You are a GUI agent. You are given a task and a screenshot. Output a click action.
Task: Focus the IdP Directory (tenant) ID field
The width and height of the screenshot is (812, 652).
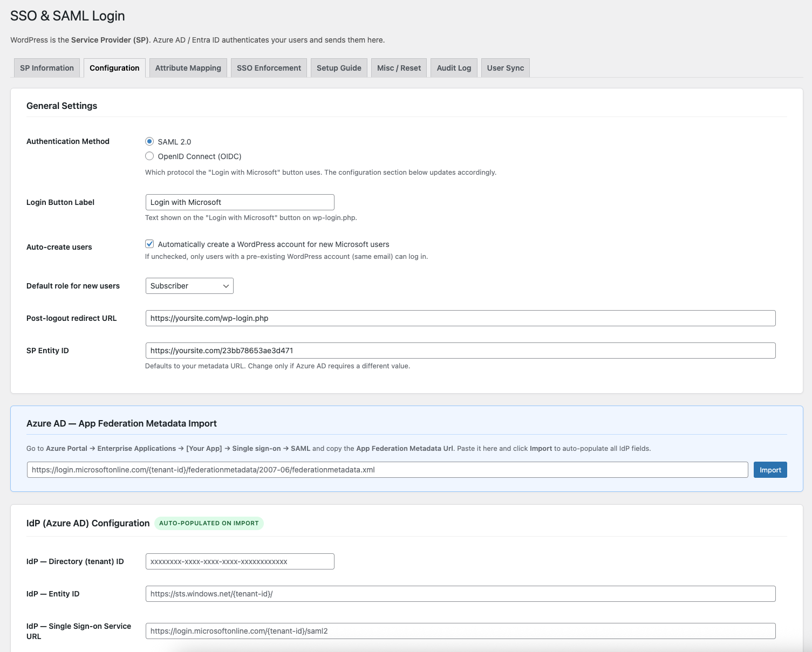[x=240, y=561]
